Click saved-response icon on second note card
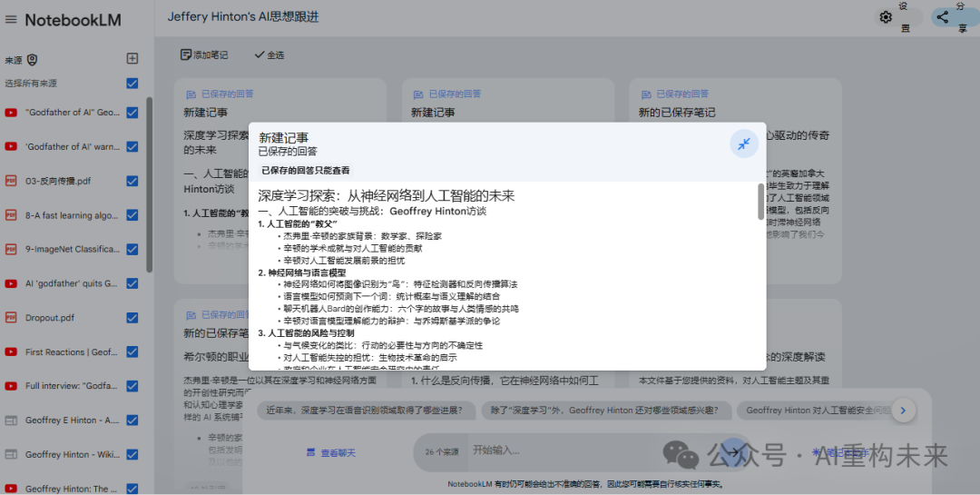This screenshot has width=980, height=495. click(x=418, y=94)
